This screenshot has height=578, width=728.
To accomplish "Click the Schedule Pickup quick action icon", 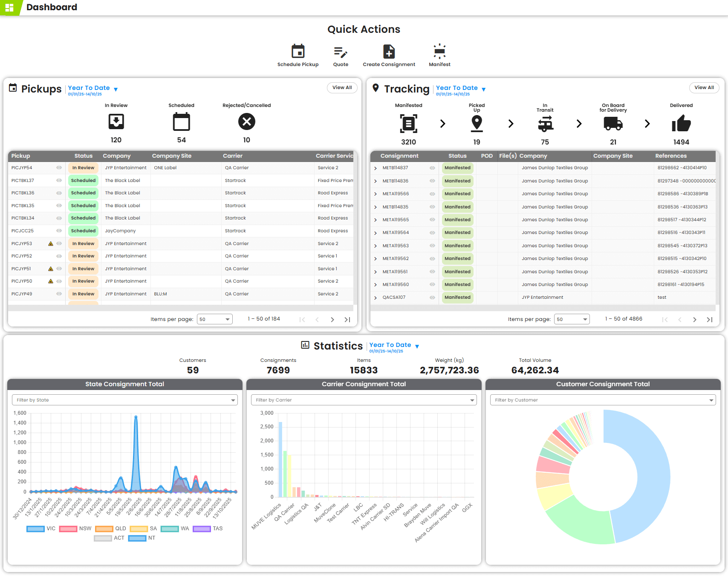I will coord(298,52).
